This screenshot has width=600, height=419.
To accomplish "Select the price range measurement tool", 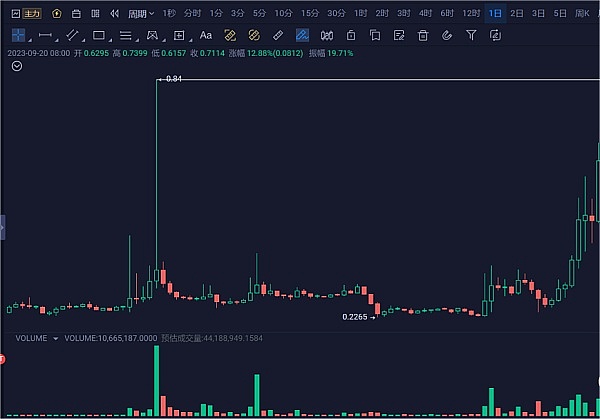I will coord(179,36).
